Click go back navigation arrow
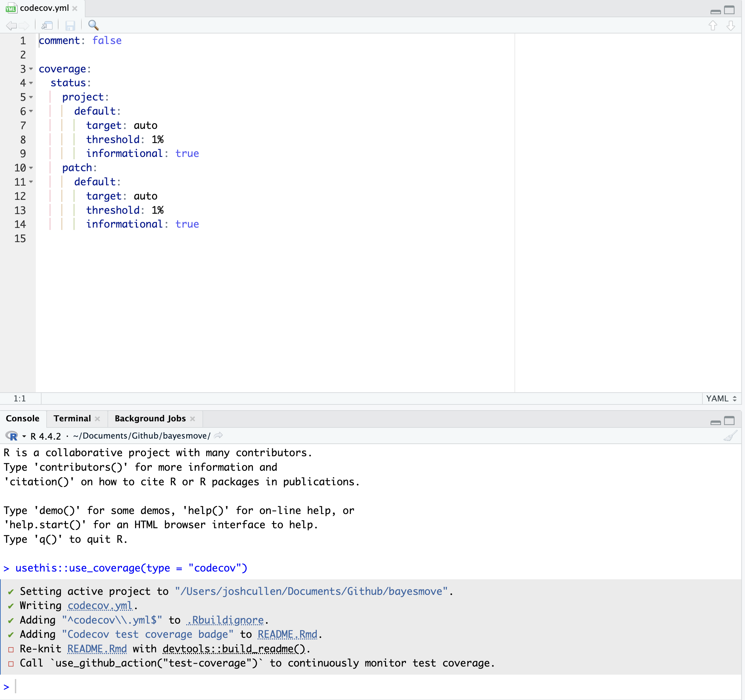 click(x=11, y=25)
